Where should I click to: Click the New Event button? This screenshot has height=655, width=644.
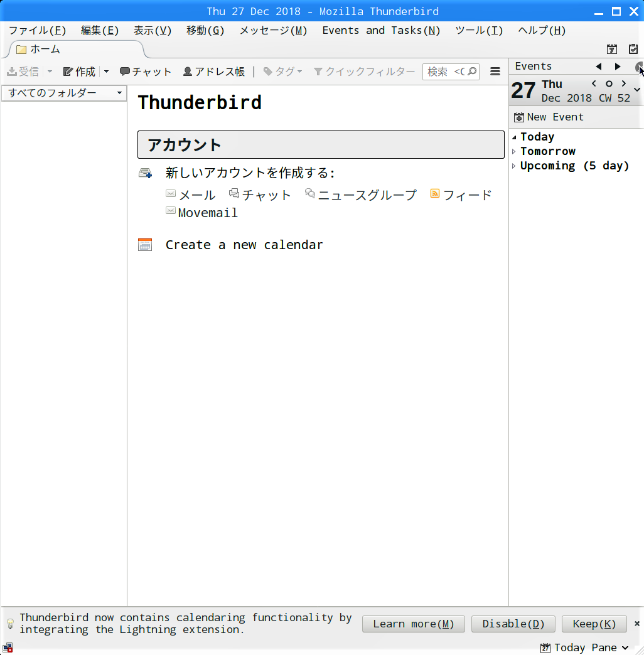pyautogui.click(x=549, y=117)
